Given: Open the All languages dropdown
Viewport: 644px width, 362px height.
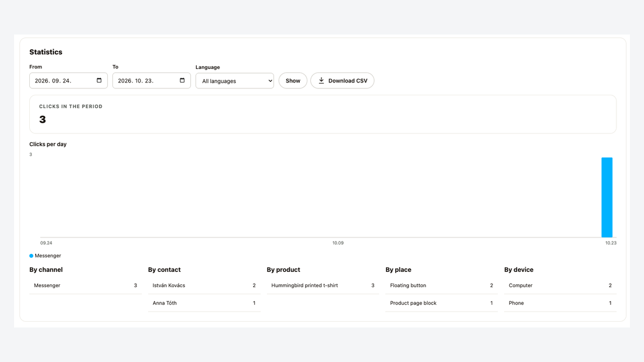Looking at the screenshot, I should [x=235, y=81].
